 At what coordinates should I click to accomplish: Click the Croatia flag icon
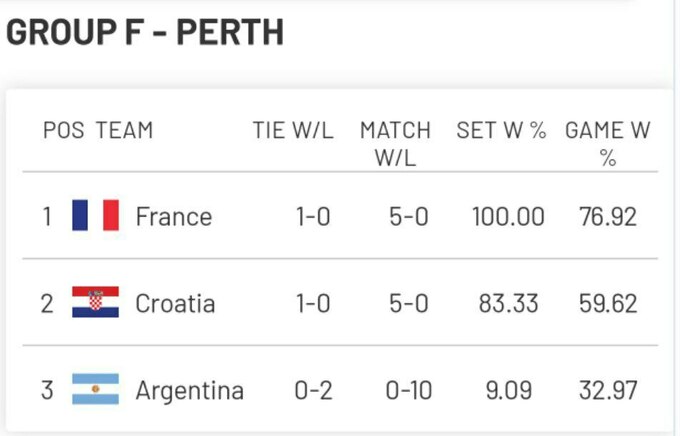coord(95,303)
